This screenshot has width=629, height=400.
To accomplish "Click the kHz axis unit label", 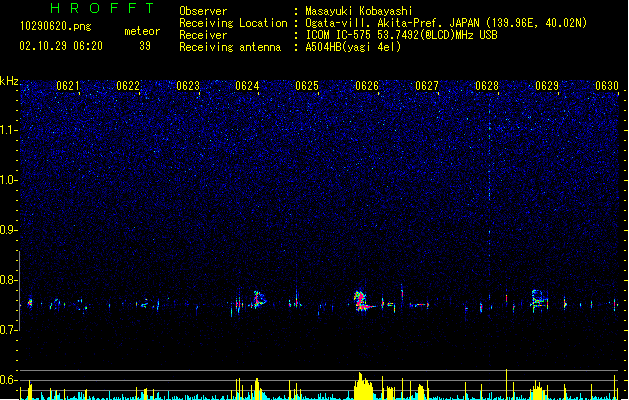I will coord(9,81).
